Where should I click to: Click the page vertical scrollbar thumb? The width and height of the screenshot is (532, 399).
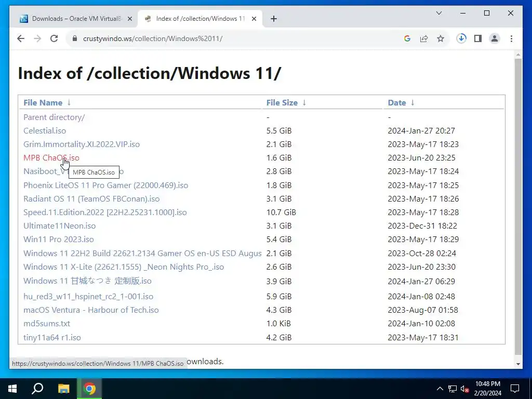(518, 207)
